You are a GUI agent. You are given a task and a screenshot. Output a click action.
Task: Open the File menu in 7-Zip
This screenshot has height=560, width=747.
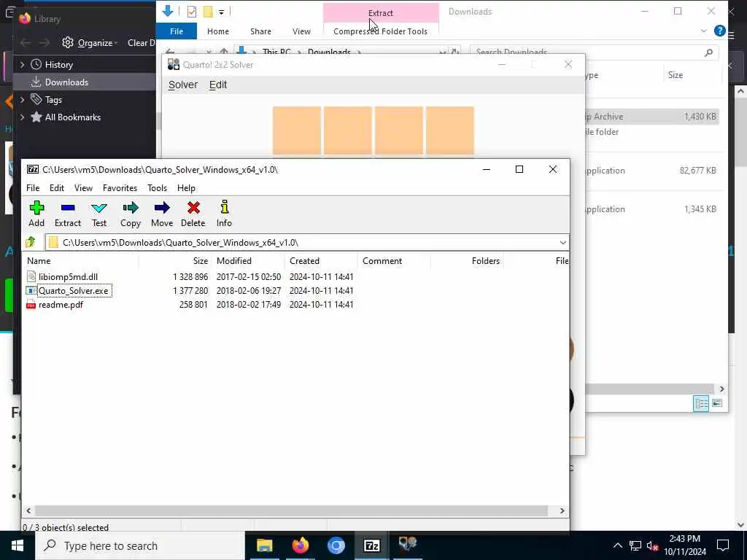tap(33, 188)
